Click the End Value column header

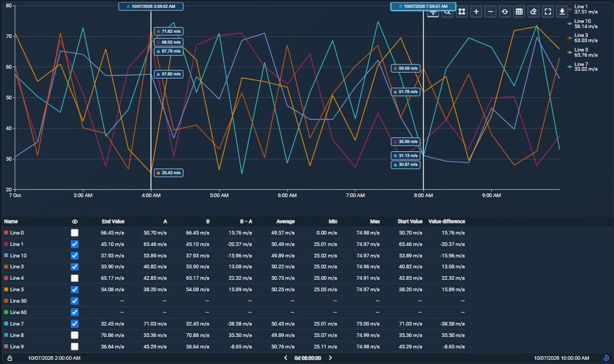point(113,222)
